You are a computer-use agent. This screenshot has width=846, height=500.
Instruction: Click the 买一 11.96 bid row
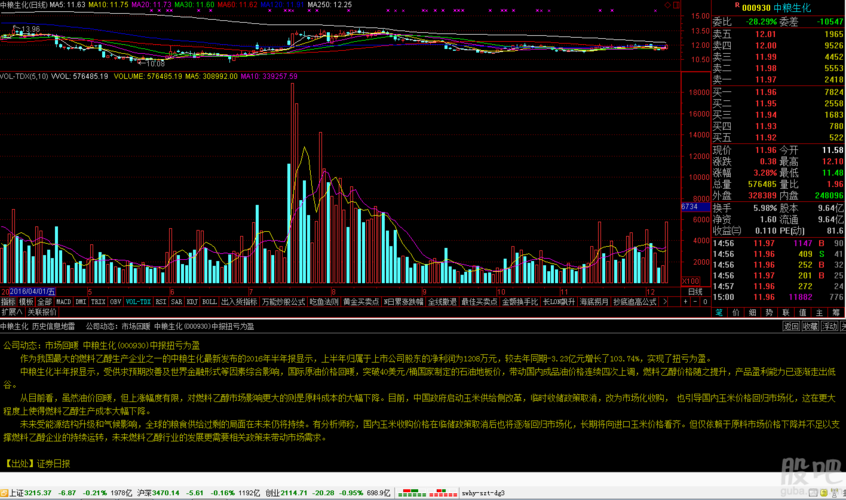coord(777,92)
